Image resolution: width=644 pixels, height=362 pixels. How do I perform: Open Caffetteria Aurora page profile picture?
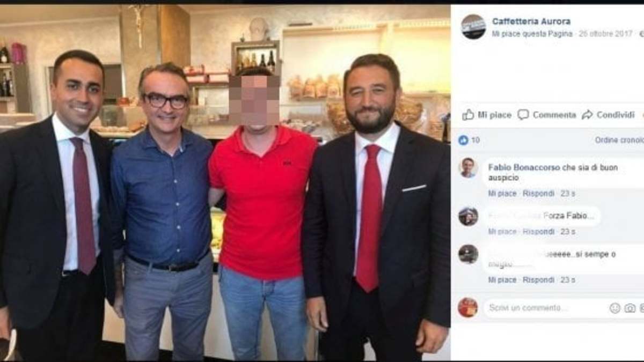pos(473,27)
